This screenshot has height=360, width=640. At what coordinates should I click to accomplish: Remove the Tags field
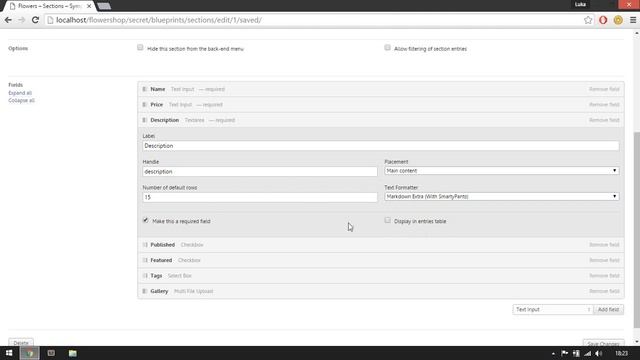(604, 276)
